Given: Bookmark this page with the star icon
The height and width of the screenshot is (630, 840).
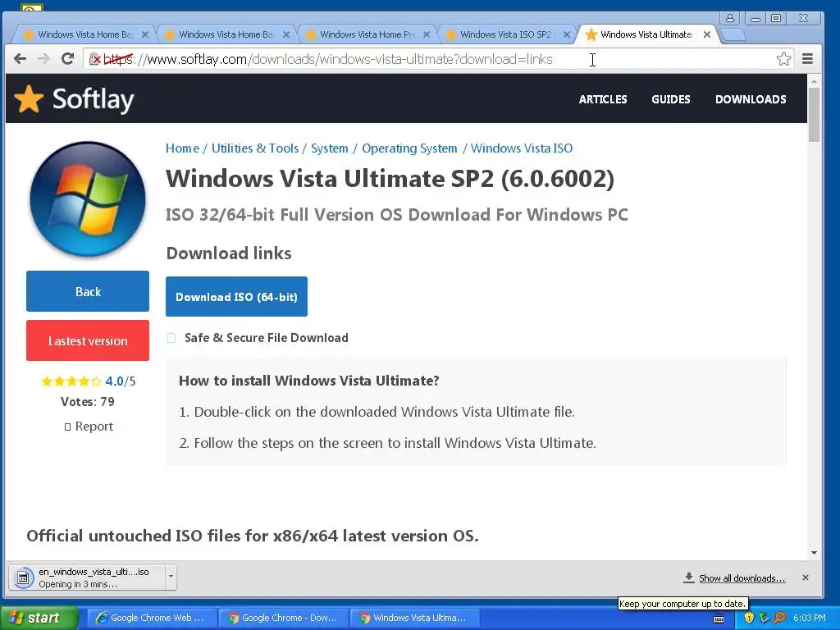Looking at the screenshot, I should 783,59.
